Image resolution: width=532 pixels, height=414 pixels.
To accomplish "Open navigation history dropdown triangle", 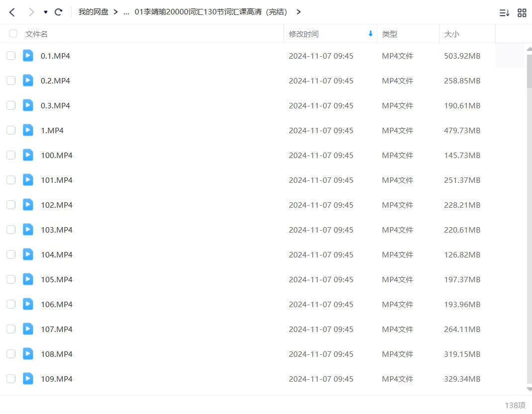I will tap(45, 12).
